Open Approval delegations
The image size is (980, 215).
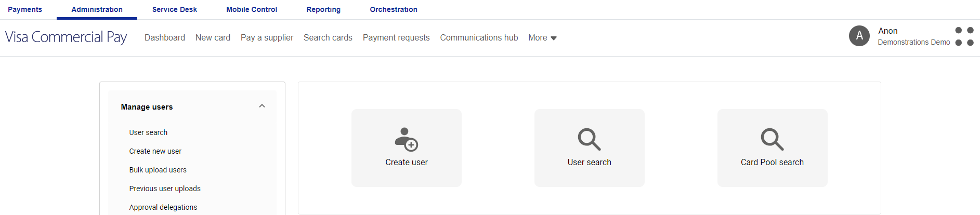[163, 207]
